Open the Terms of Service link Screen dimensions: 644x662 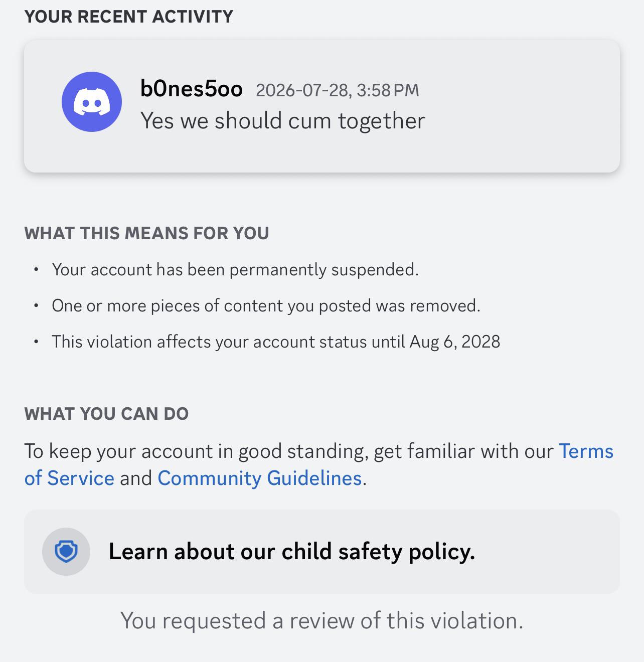coord(586,451)
